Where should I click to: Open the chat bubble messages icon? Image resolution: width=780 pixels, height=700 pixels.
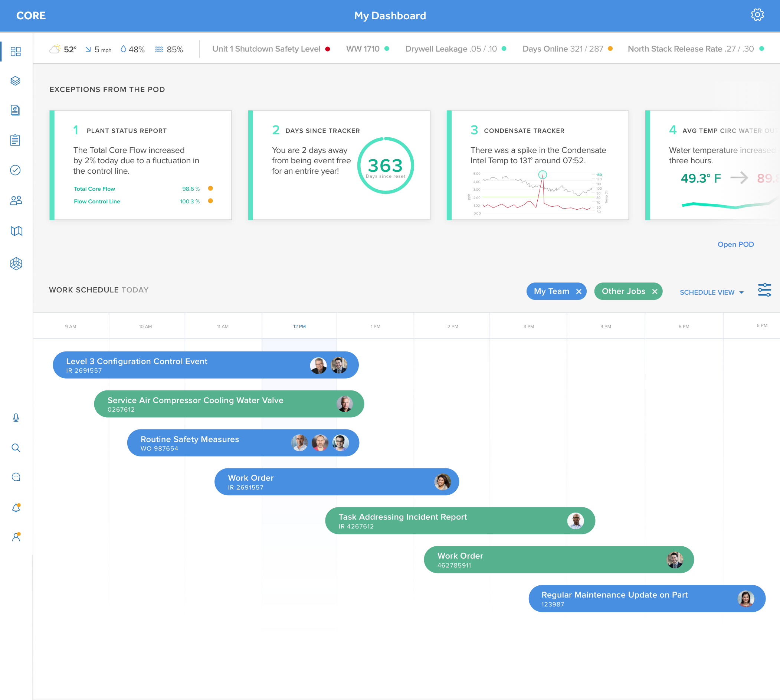point(16,477)
